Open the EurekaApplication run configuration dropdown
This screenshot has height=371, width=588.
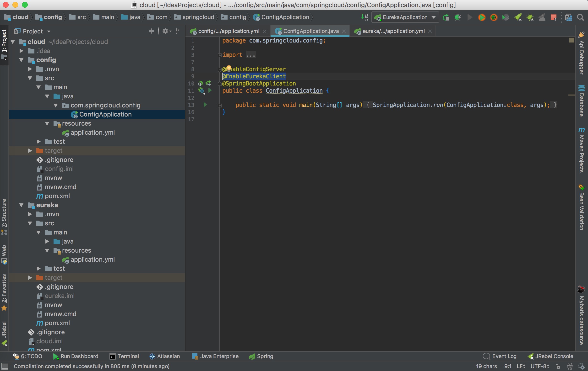pyautogui.click(x=405, y=17)
